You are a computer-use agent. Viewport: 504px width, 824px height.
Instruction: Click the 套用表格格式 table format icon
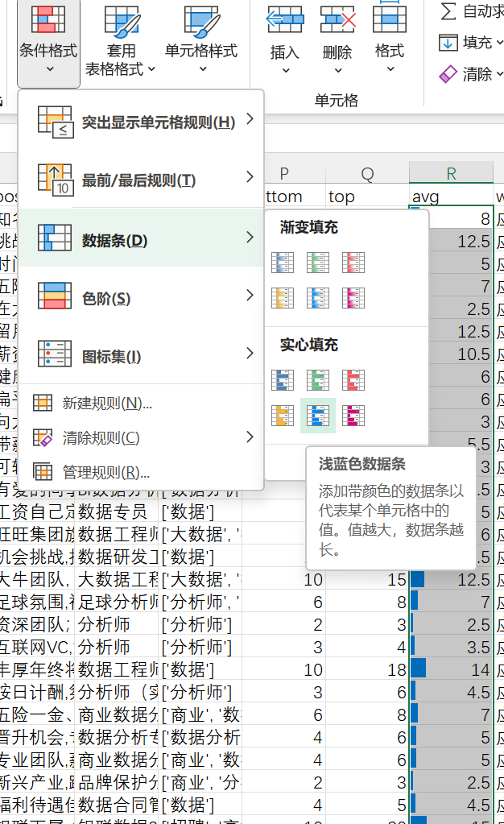coord(122,22)
